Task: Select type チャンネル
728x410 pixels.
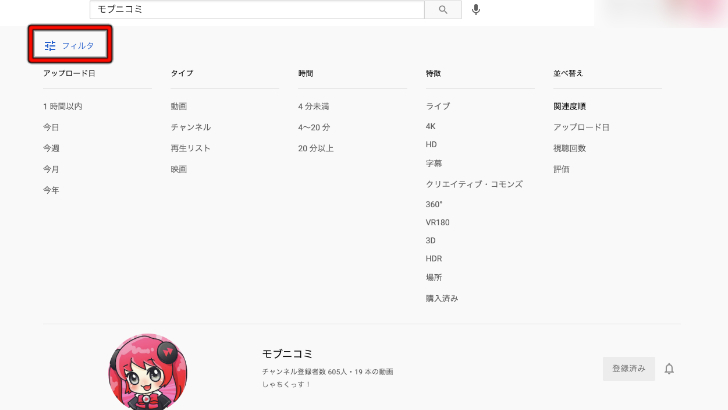Action: click(x=191, y=127)
